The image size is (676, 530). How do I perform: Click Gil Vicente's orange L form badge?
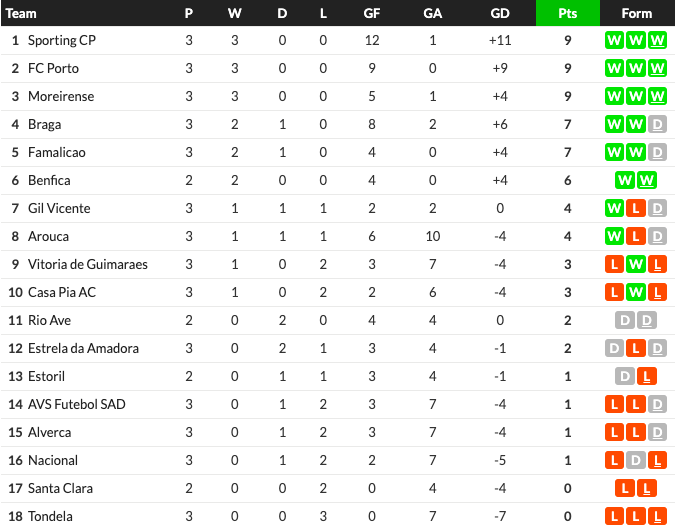point(635,209)
